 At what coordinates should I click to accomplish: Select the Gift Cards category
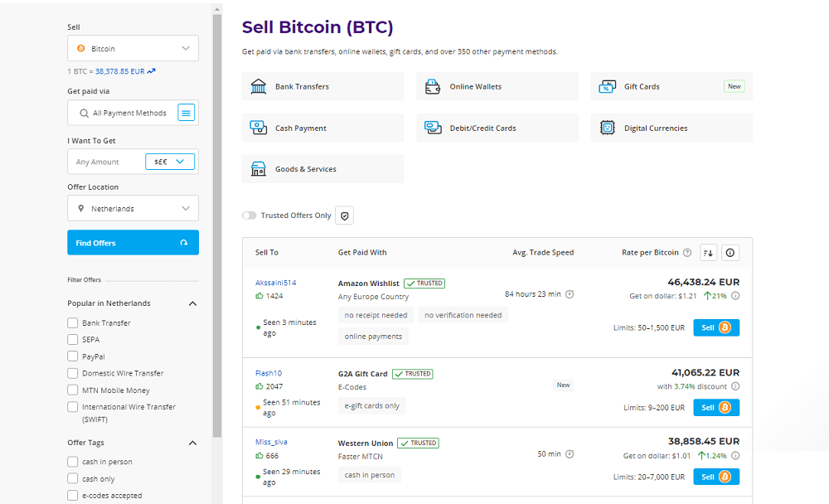pos(672,86)
